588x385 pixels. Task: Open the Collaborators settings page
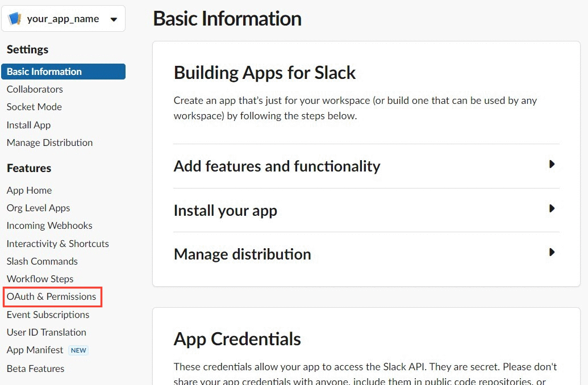(35, 89)
